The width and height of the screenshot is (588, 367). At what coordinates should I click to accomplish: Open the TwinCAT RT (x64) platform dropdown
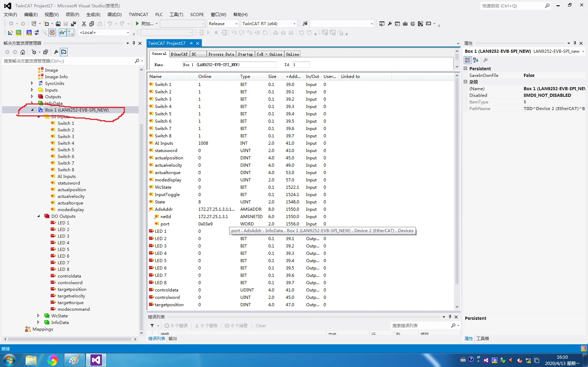pos(294,24)
